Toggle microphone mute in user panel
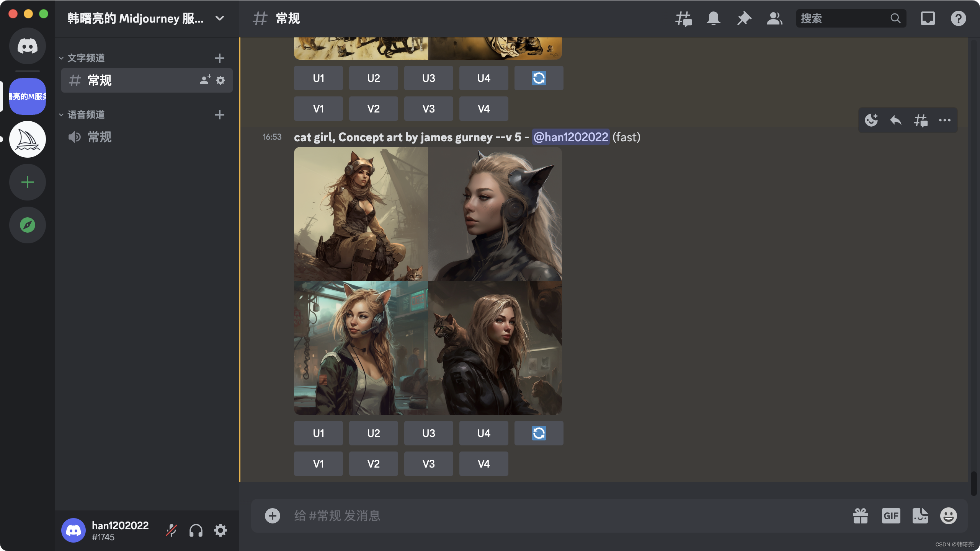 [x=171, y=531]
